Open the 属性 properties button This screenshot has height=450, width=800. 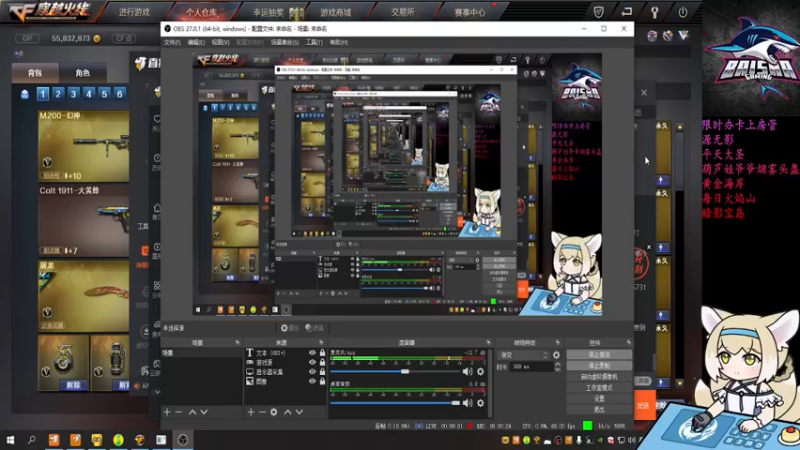289,328
